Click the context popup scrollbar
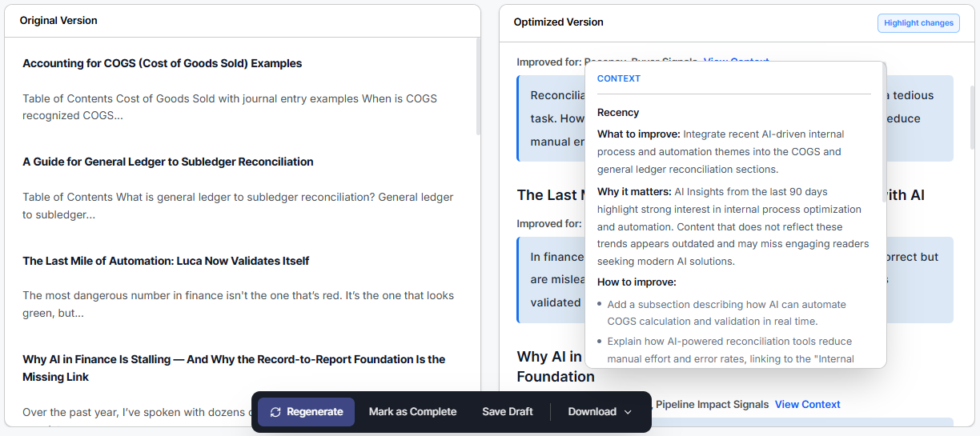 pyautogui.click(x=884, y=132)
